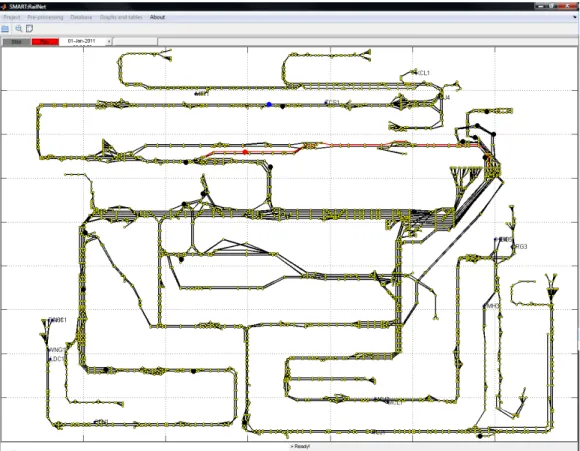Screen dimensions: 580x451
Task: Click the red Run button
Action: (x=45, y=42)
